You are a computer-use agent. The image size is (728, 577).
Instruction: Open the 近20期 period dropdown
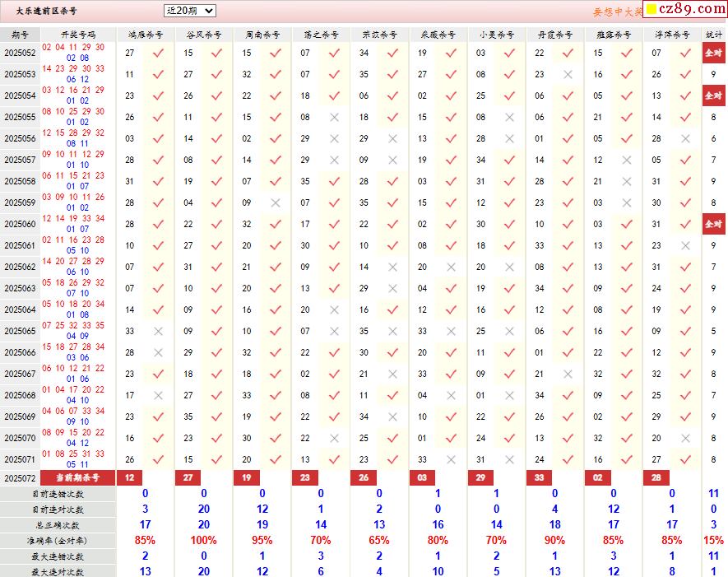pos(190,11)
